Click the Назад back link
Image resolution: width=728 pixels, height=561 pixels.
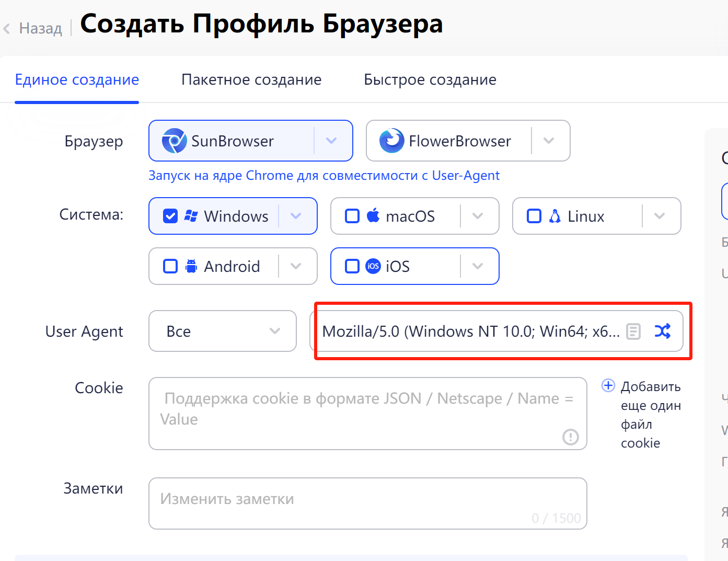tap(40, 28)
